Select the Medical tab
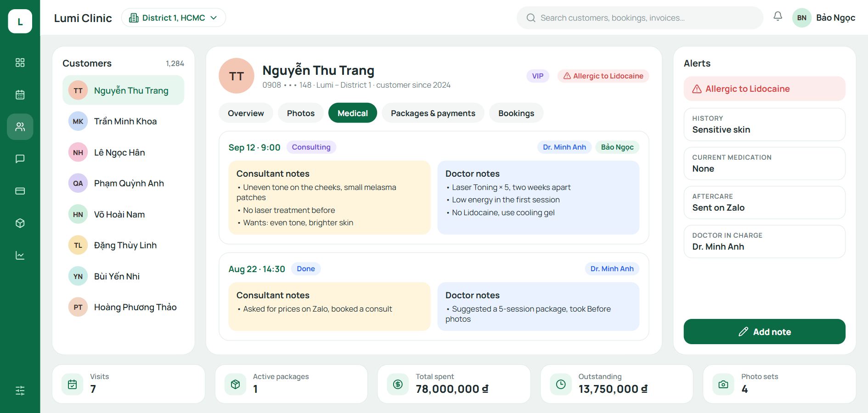 353,113
